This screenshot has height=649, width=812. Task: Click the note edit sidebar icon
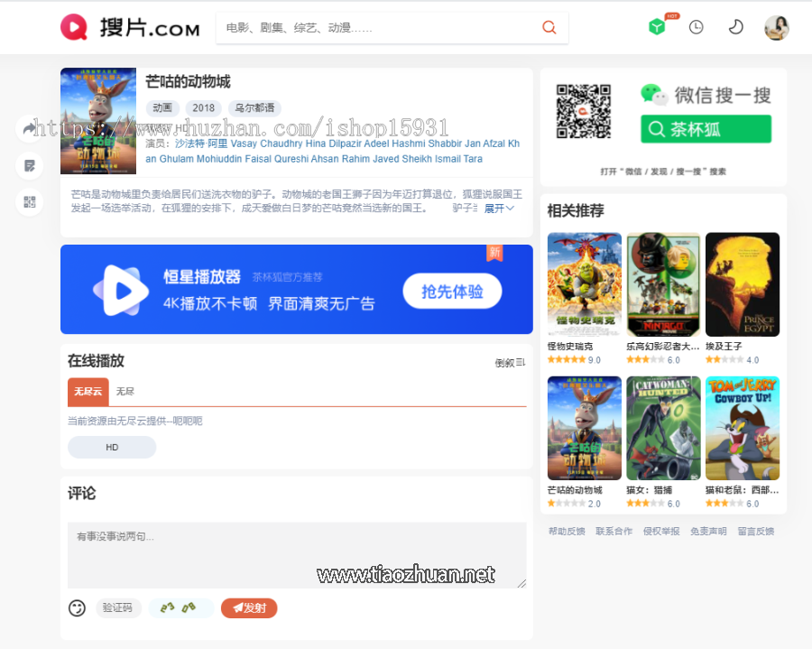tap(30, 165)
